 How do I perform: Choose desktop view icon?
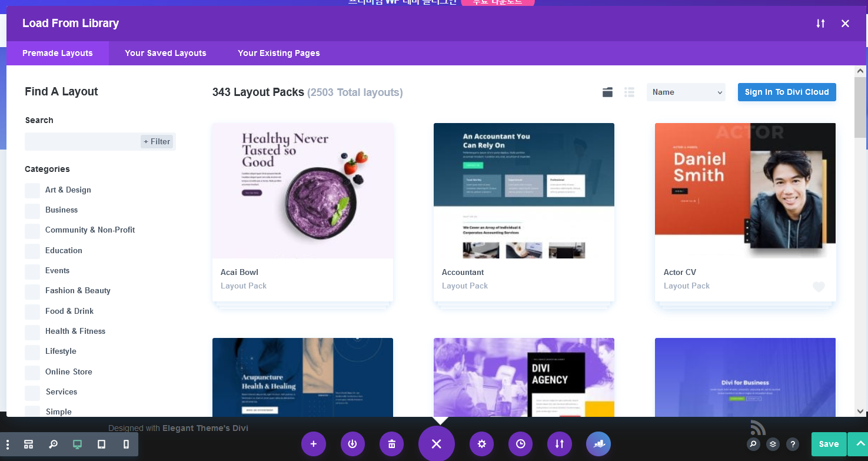[x=77, y=445]
